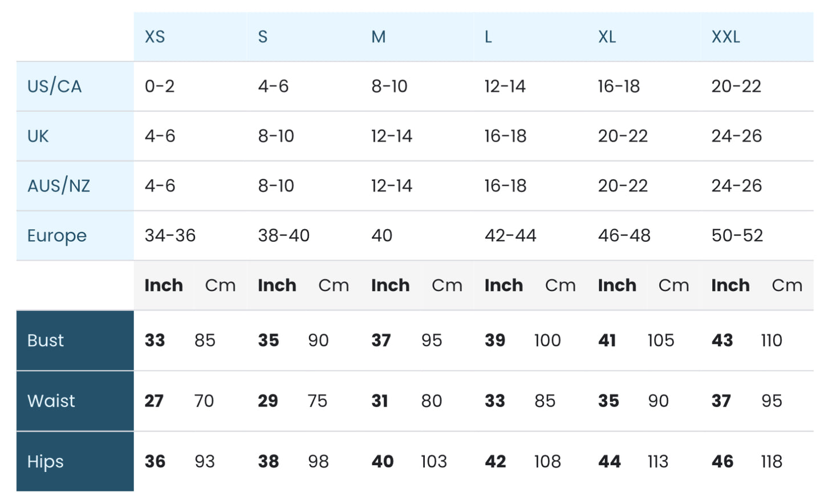Select the US/CA row label
824x504 pixels.
(55, 87)
